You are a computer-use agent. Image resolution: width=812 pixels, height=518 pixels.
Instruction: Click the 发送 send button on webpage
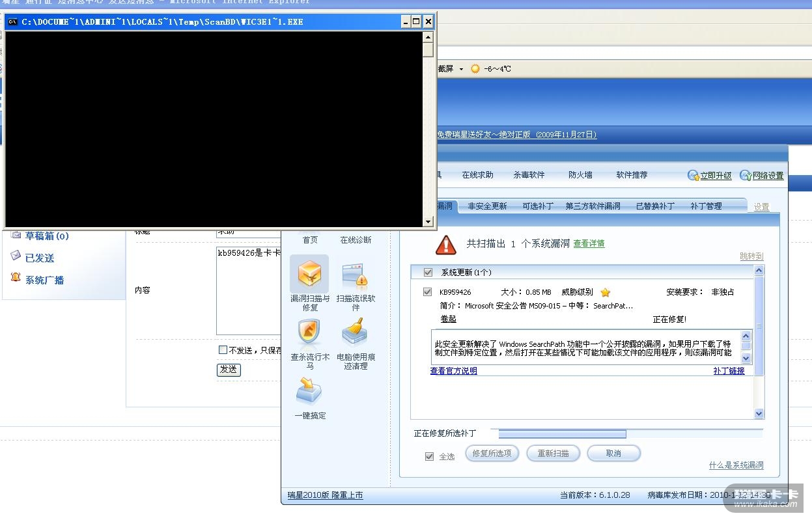point(229,370)
